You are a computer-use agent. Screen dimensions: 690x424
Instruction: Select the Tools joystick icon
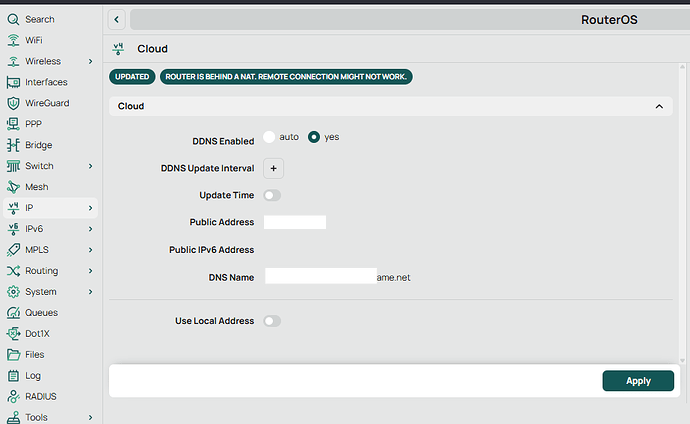tap(13, 417)
